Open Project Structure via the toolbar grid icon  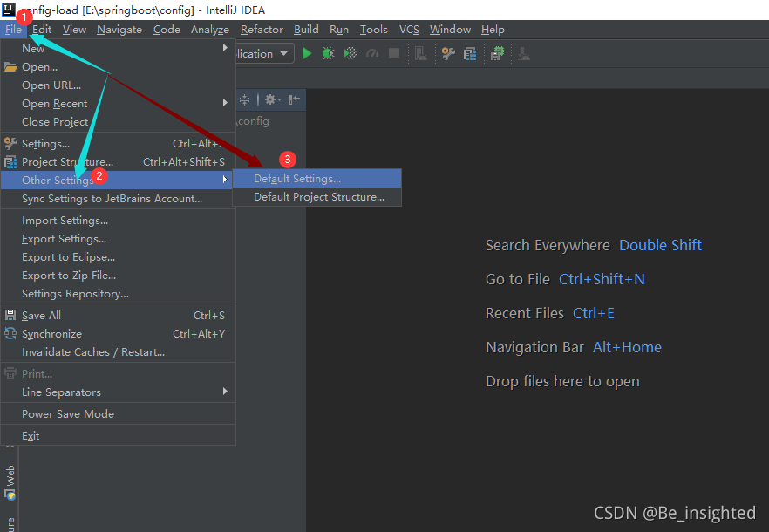tap(470, 53)
